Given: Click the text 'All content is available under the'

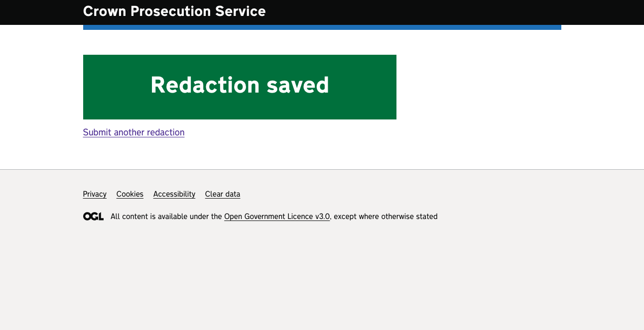Looking at the screenshot, I should click(166, 217).
